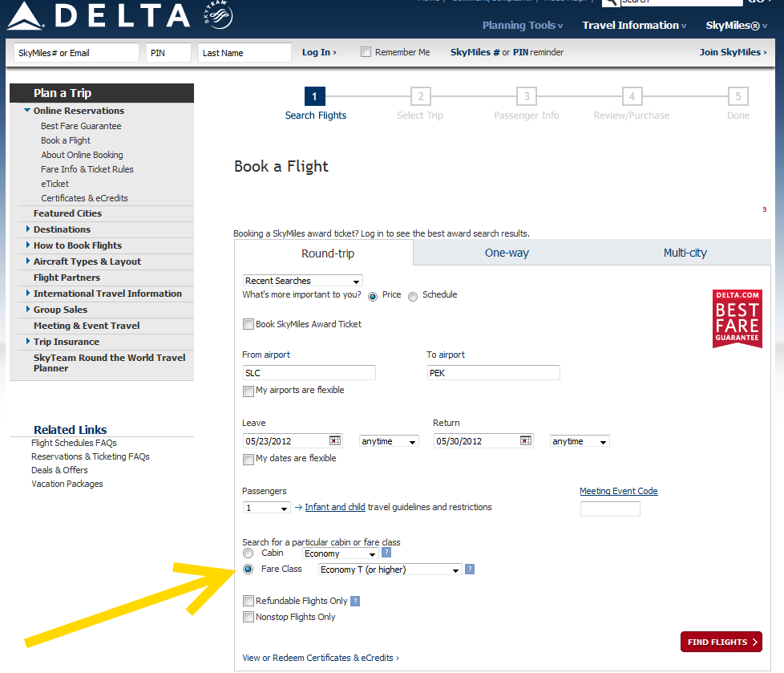Click the Find Flights button
The height and width of the screenshot is (673, 784).
click(721, 642)
